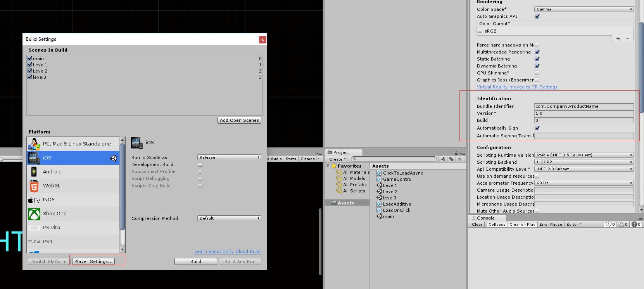Screen dimensions: 644x289
Task: Collapse the Favorites tree
Action: [x=328, y=166]
